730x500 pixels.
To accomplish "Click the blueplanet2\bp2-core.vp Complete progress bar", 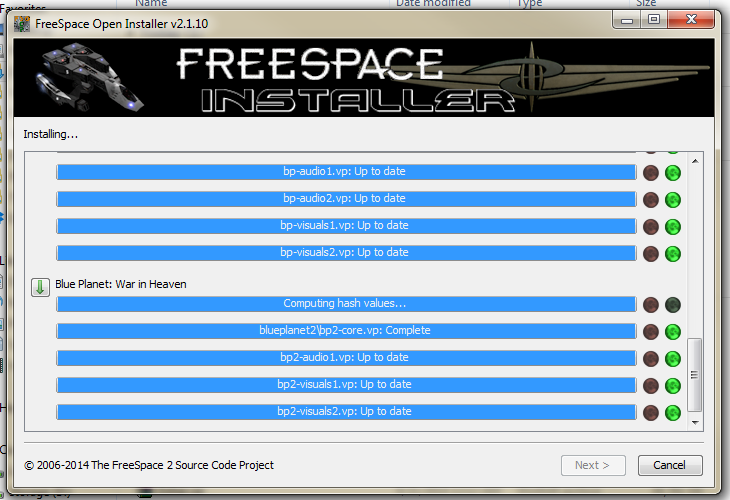I will click(x=346, y=331).
